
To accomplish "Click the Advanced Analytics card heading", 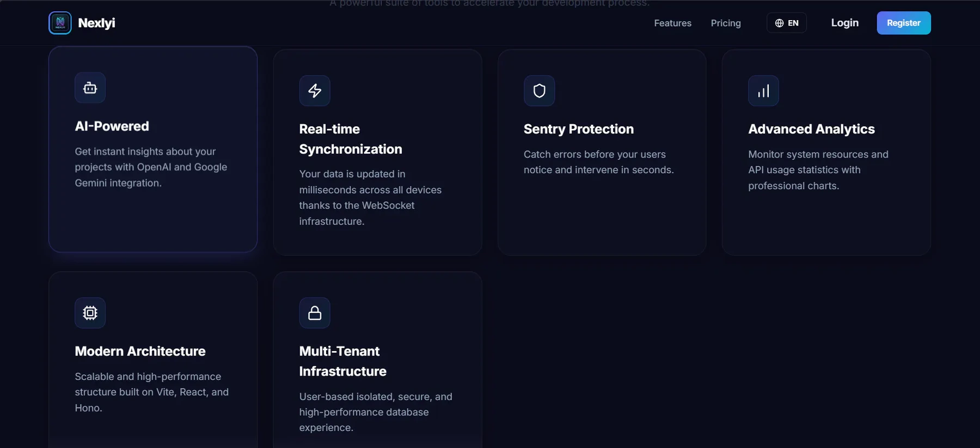I will [811, 129].
